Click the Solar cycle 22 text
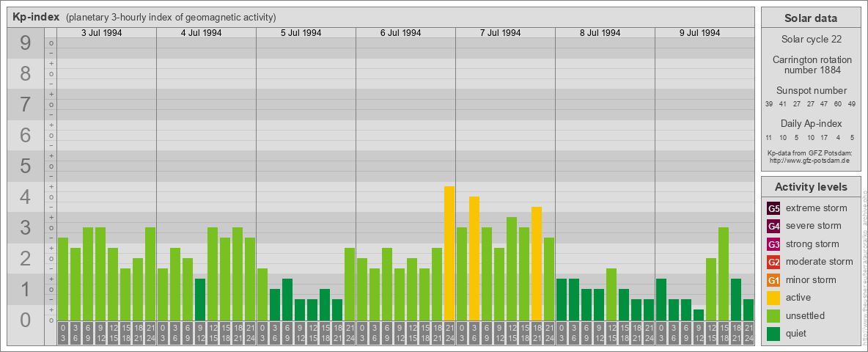 coord(811,40)
